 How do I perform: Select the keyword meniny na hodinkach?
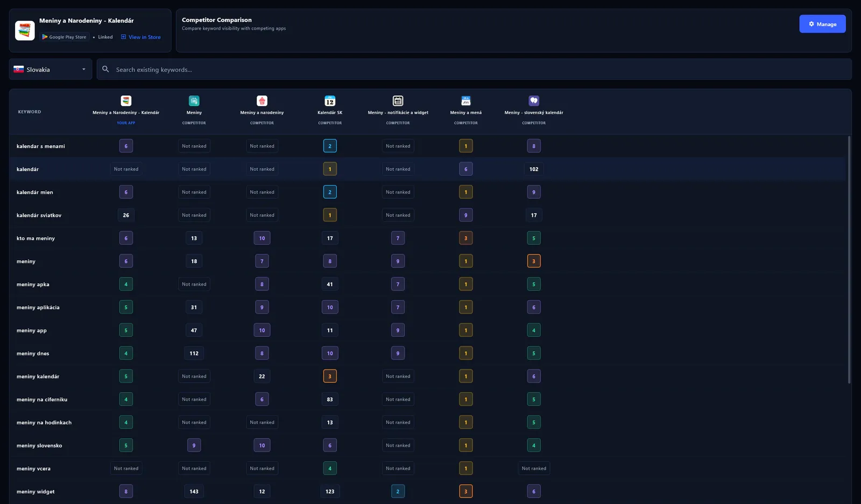44,423
